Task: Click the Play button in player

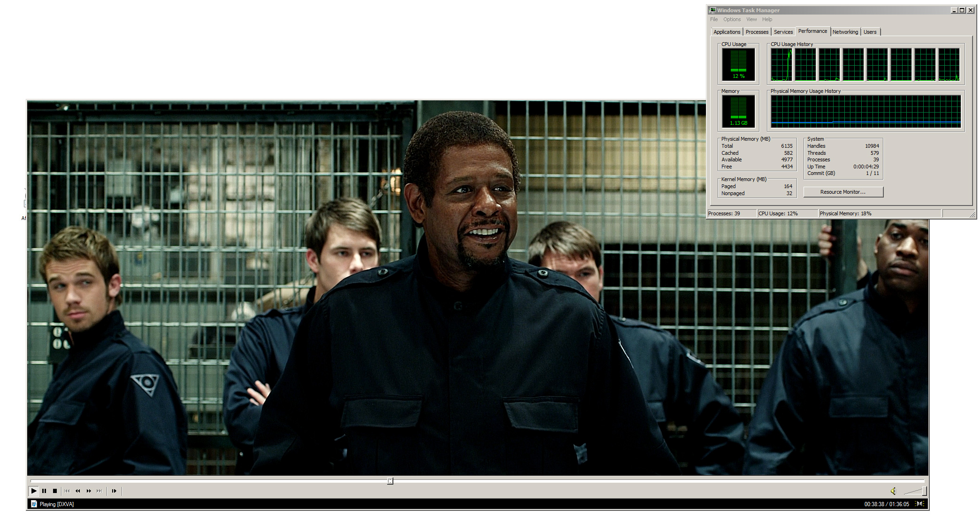Action: pyautogui.click(x=34, y=491)
